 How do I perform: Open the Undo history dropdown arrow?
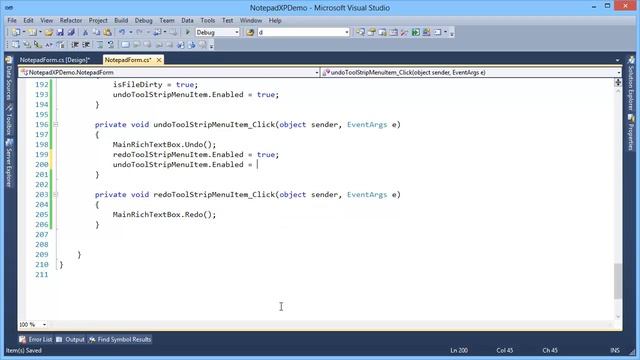point(131,32)
